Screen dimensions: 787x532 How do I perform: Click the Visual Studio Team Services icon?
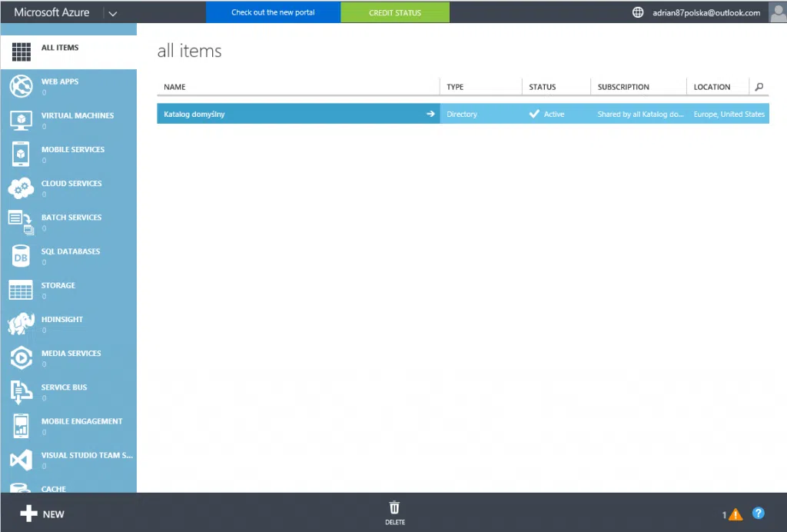pos(21,460)
